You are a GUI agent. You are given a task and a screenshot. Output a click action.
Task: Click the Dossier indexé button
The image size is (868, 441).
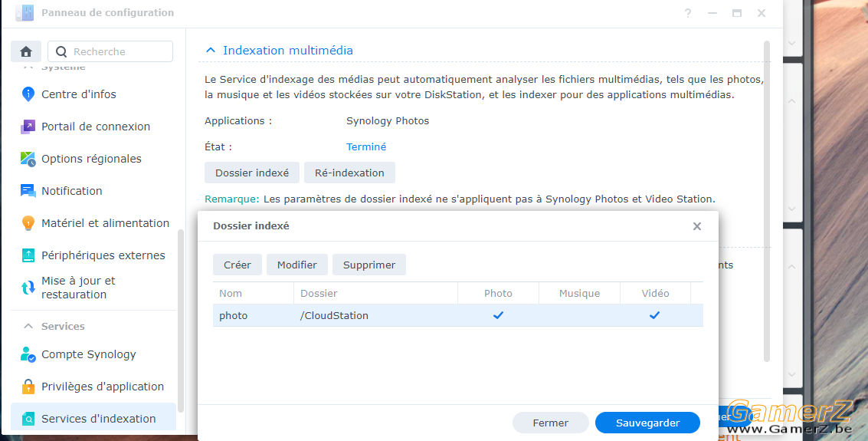[252, 173]
